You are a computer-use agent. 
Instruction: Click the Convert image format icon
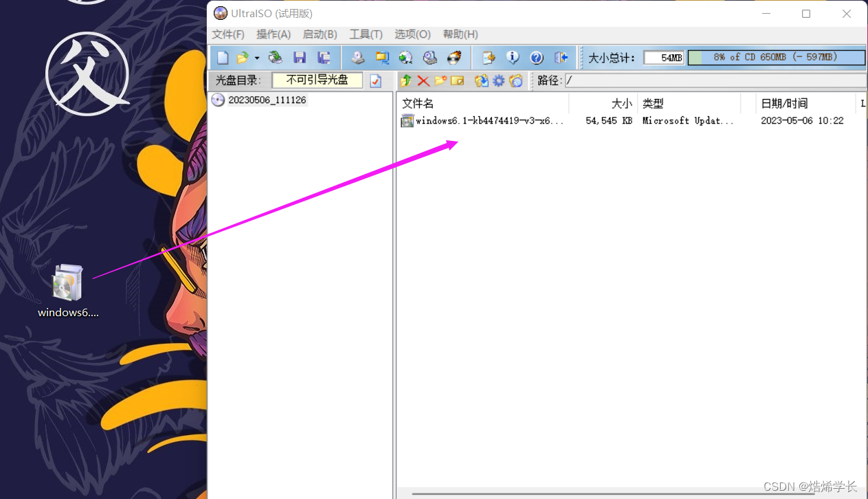pyautogui.click(x=405, y=58)
